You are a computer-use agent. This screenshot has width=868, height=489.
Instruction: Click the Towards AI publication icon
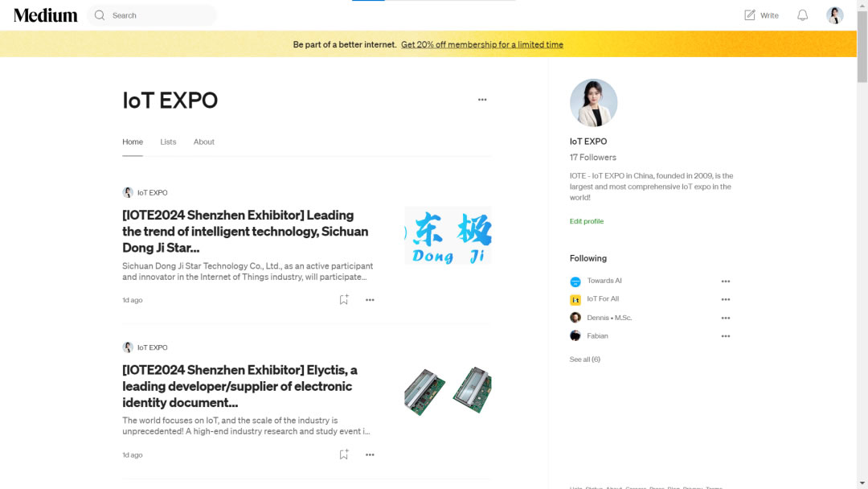point(575,281)
